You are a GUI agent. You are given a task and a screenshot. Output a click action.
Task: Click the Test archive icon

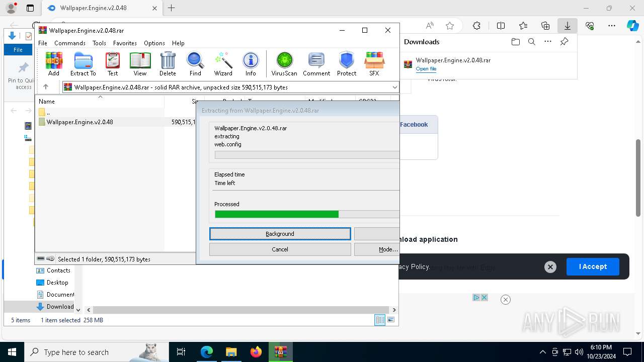[113, 64]
